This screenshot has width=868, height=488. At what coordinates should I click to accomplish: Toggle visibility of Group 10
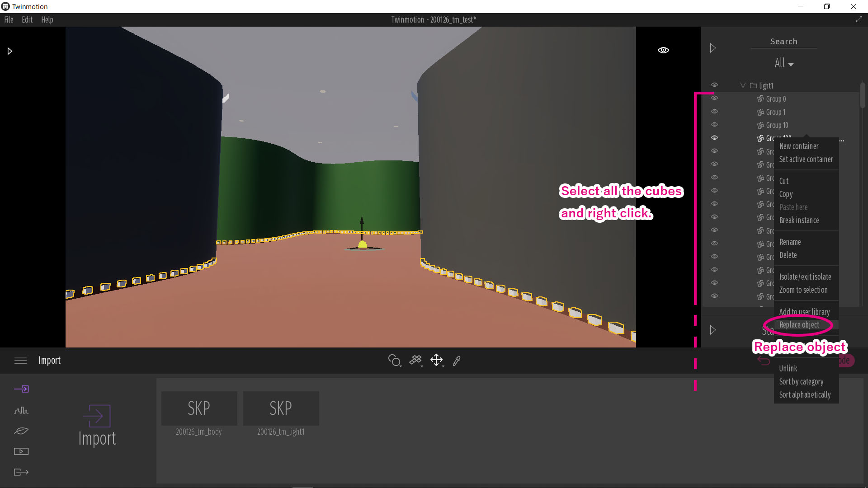click(x=714, y=125)
